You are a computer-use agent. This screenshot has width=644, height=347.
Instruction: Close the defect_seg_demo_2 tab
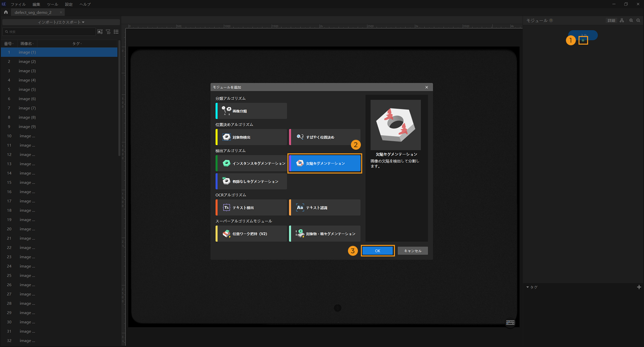pyautogui.click(x=61, y=12)
